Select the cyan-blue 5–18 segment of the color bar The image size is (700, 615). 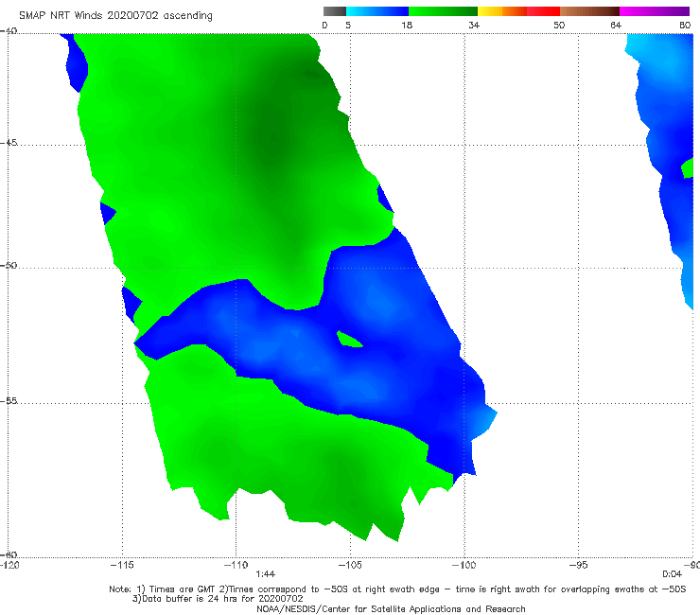click(x=377, y=11)
